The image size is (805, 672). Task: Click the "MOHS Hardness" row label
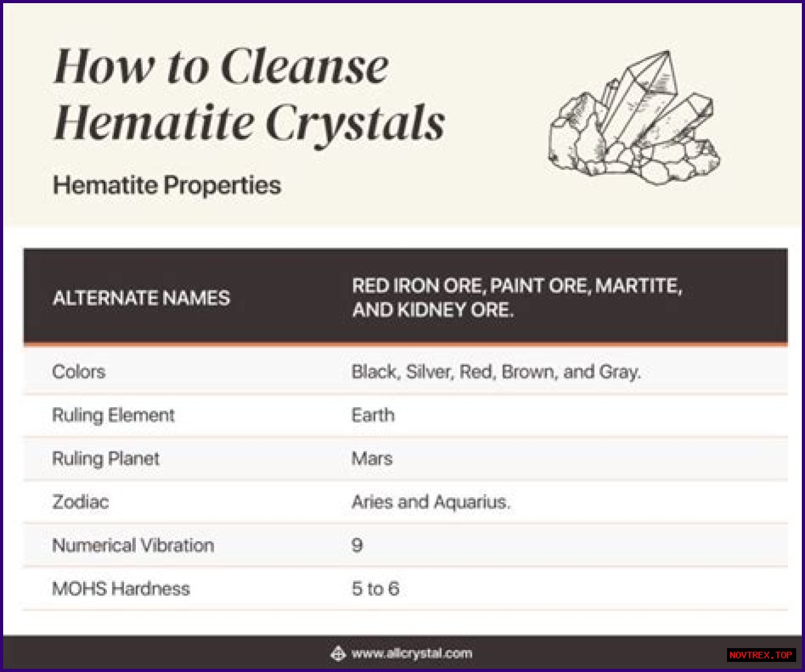pyautogui.click(x=121, y=588)
